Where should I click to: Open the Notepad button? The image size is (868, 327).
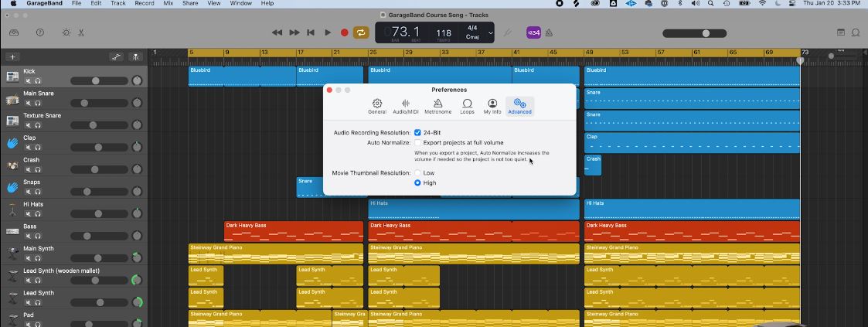tap(841, 32)
